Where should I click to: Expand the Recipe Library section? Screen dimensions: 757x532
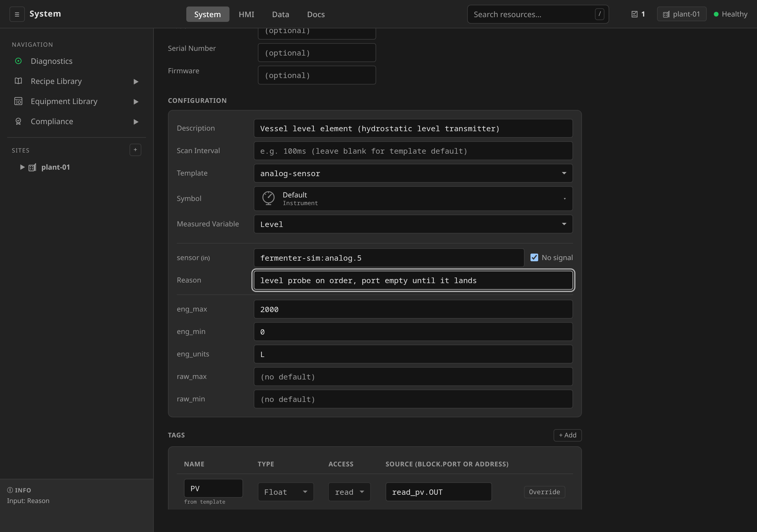click(136, 81)
